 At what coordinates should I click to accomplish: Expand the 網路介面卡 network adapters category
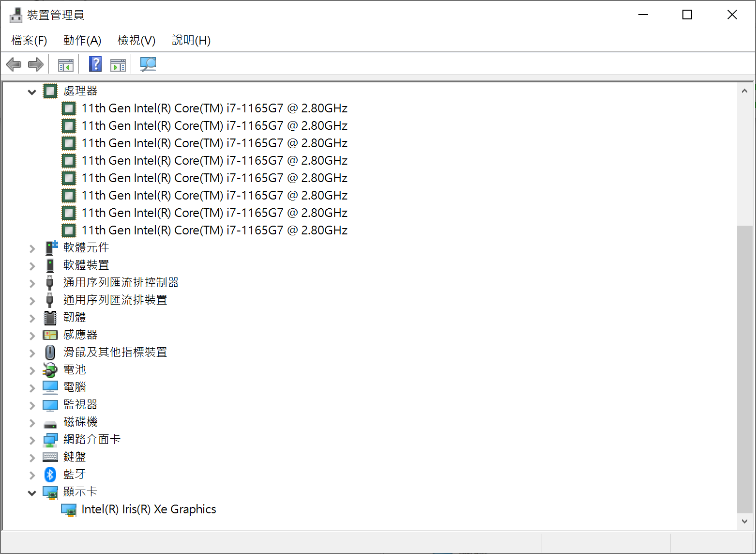click(32, 440)
